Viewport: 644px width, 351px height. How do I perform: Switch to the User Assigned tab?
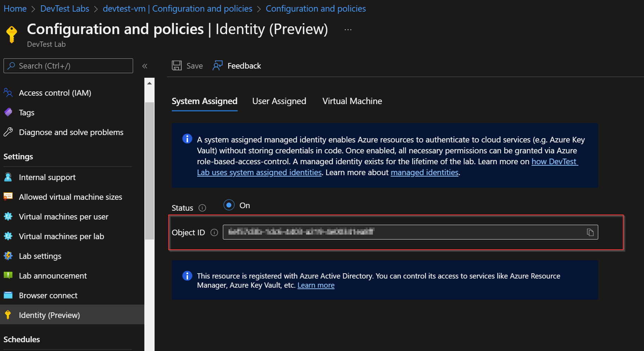pos(279,101)
